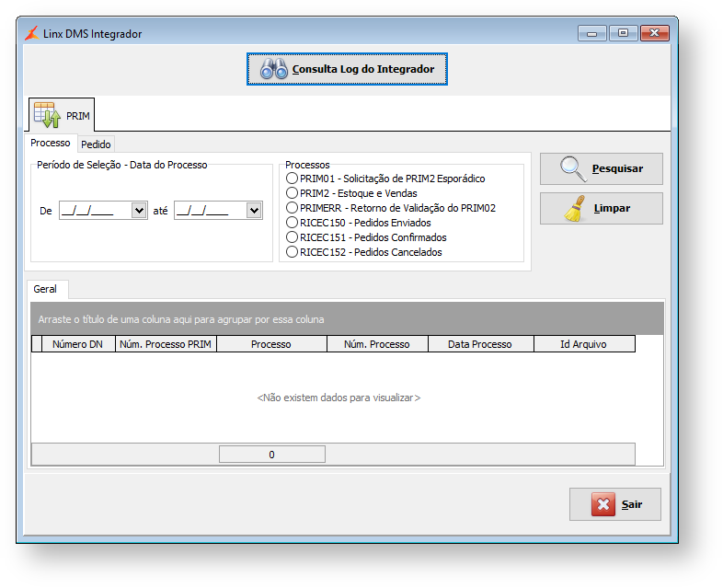Screen dimensions: 723x588
Task: Open the 'até' date dropdown arrow
Action: (x=254, y=211)
